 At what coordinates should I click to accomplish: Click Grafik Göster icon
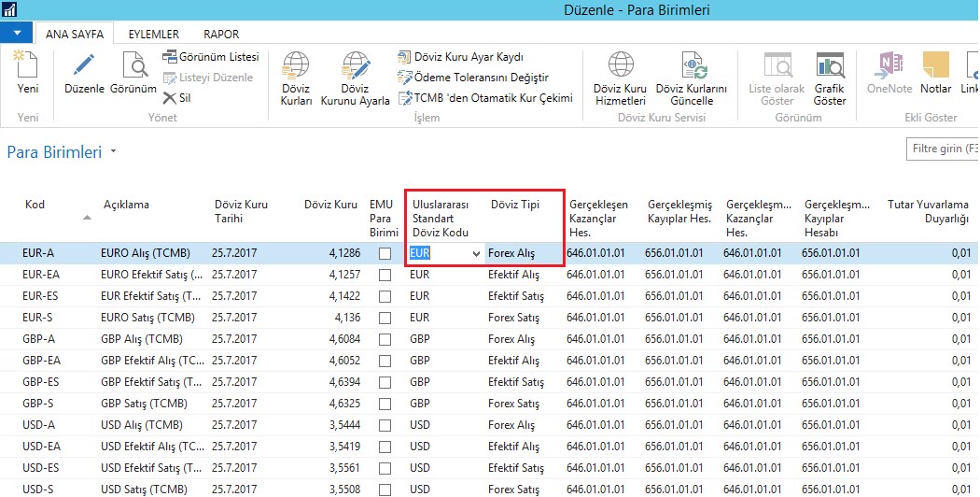[830, 65]
